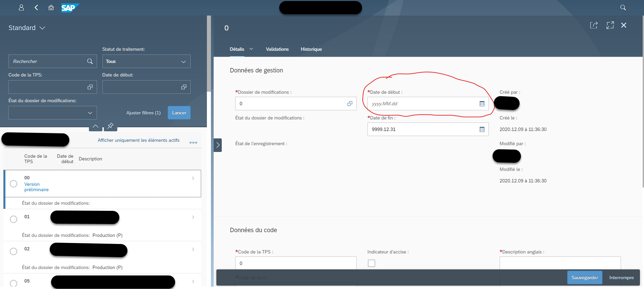Screen dimensions: 644x289
Task: Go back with the header arrow
Action: click(36, 7)
